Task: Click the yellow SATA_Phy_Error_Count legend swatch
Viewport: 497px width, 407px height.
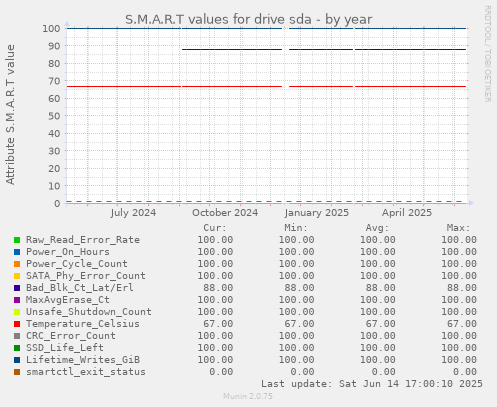Action: coord(17,276)
